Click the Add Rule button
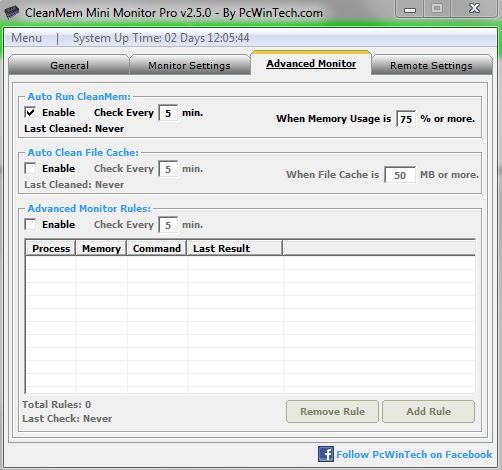This screenshot has height=470, width=502. click(x=429, y=411)
